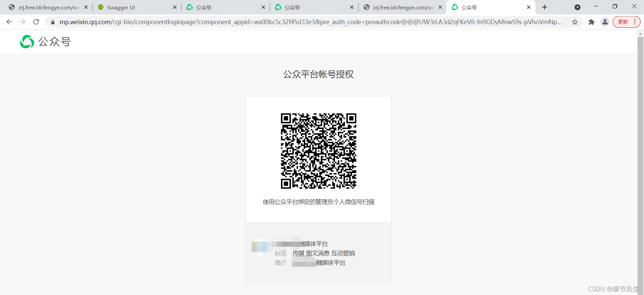Bookmark this page with the star icon
Viewport: 644px width, 295px height.
click(x=575, y=22)
